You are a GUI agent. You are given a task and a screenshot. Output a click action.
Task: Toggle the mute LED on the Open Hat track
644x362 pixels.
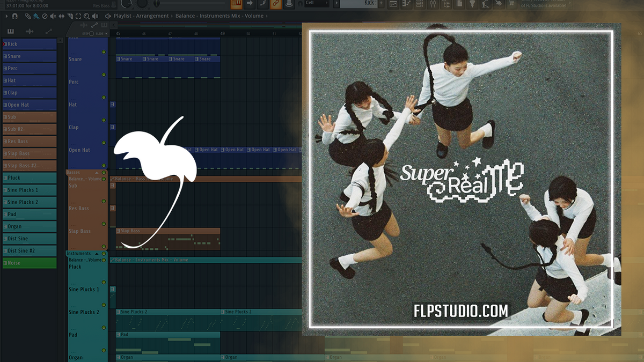click(105, 143)
